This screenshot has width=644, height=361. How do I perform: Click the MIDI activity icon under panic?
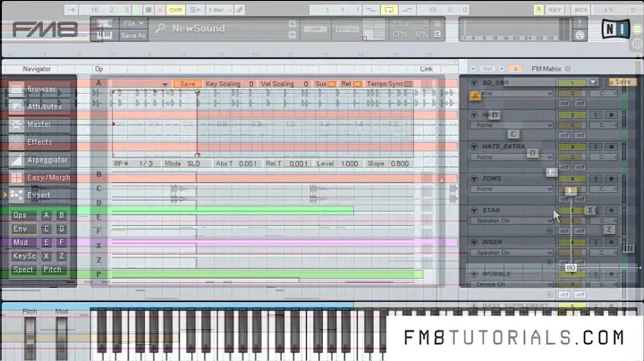(x=580, y=35)
